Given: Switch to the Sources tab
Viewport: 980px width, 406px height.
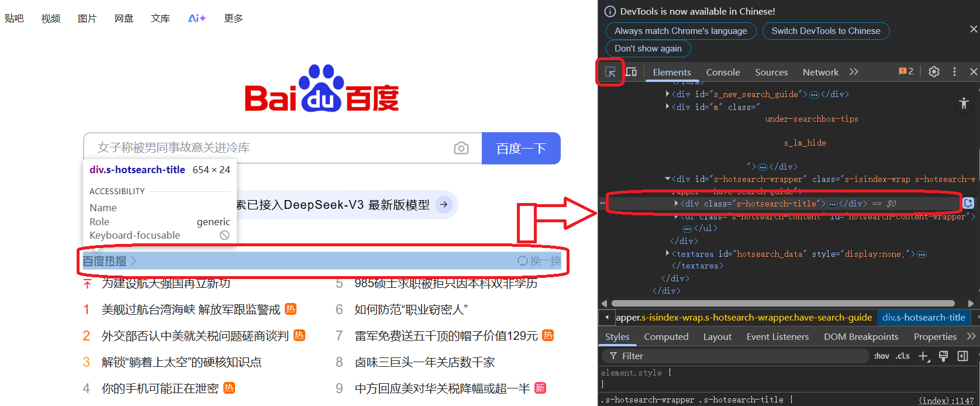Looking at the screenshot, I should tap(771, 72).
